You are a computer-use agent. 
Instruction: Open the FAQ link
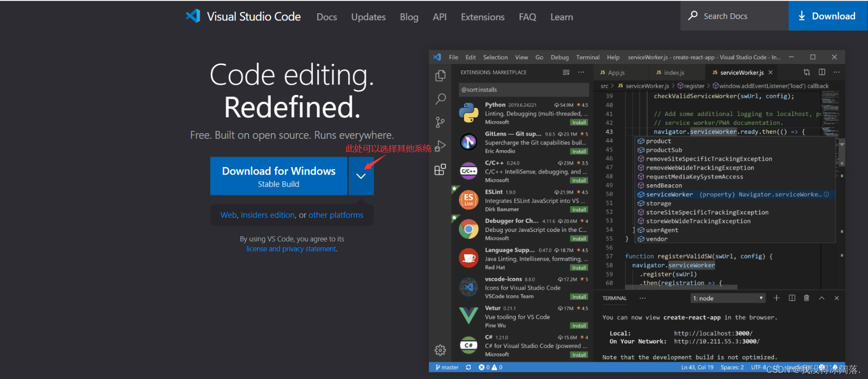[x=527, y=17]
